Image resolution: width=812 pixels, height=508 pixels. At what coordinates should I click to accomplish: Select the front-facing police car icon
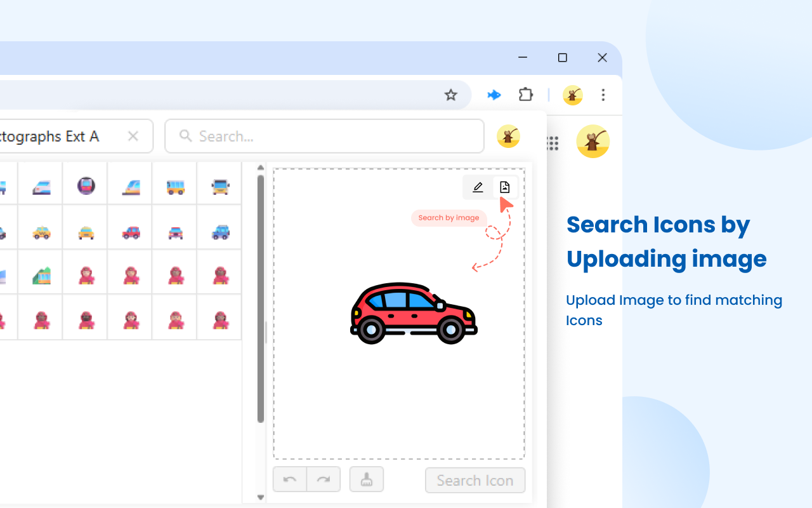tap(176, 232)
